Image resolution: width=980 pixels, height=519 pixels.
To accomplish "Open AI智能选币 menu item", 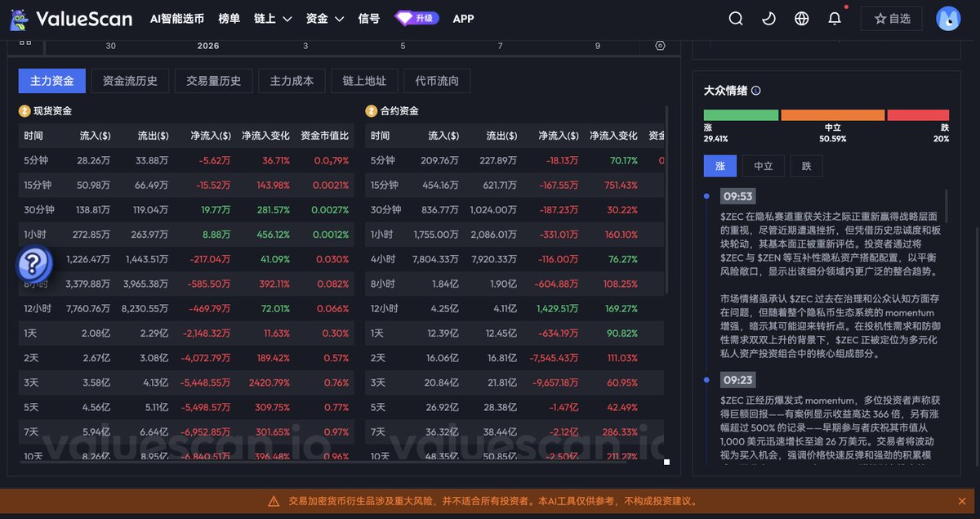I will click(x=177, y=18).
